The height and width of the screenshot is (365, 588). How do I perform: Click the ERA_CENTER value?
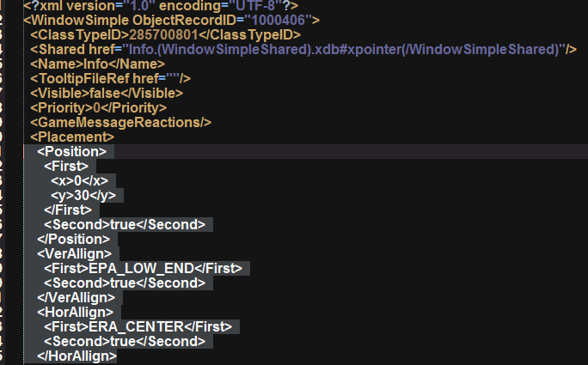click(136, 326)
